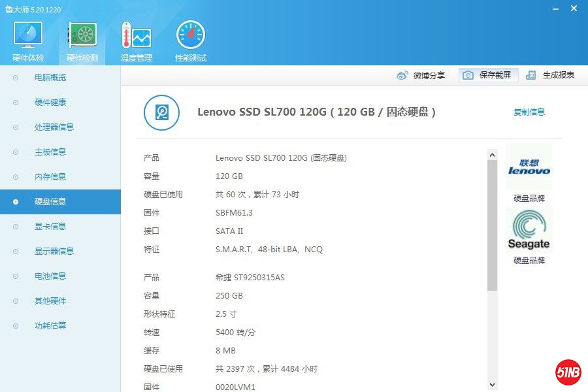This screenshot has height=392, width=588.
Task: Click the 微博分享 text button
Action: coord(429,75)
